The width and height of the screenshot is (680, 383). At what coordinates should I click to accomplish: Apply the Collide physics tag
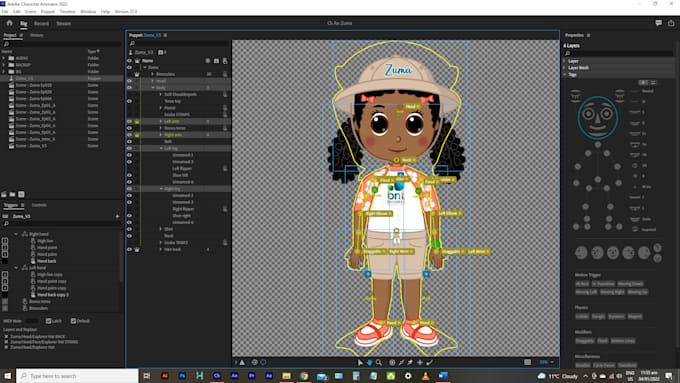tap(582, 317)
